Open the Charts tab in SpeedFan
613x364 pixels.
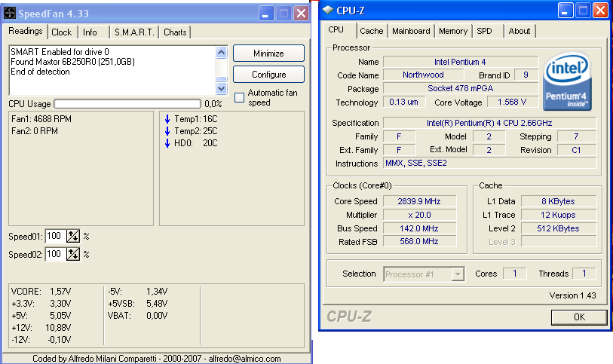click(x=175, y=32)
